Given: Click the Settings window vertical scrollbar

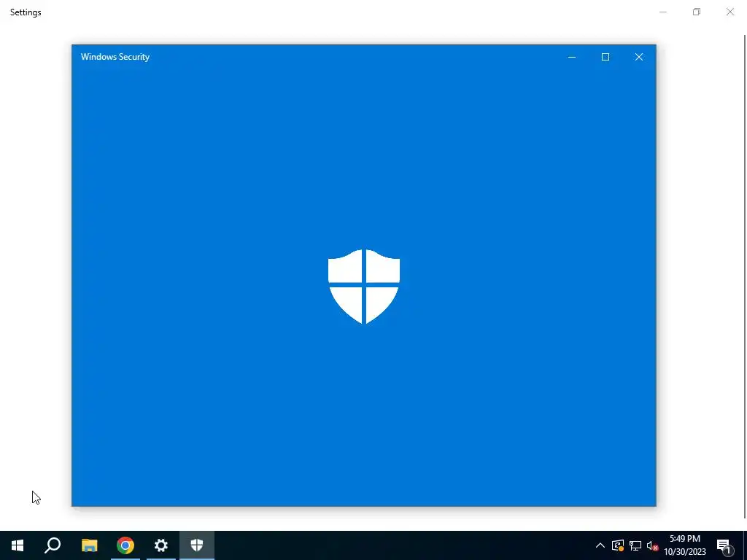Looking at the screenshot, I should pos(745,276).
